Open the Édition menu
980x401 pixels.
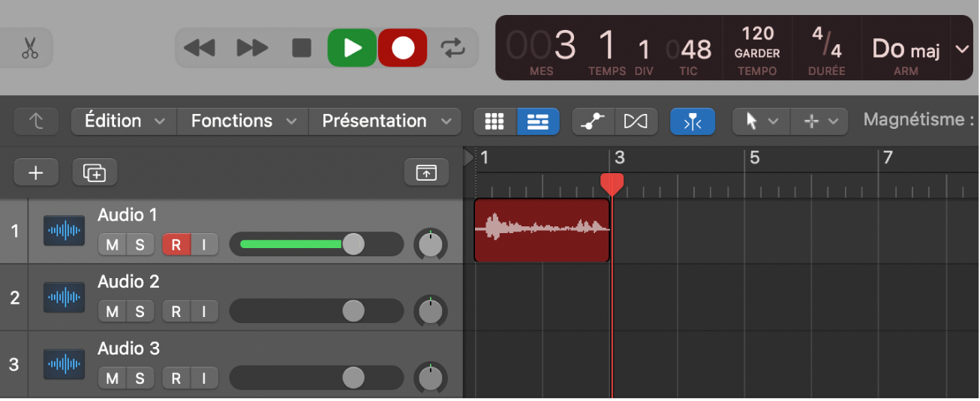tap(124, 121)
